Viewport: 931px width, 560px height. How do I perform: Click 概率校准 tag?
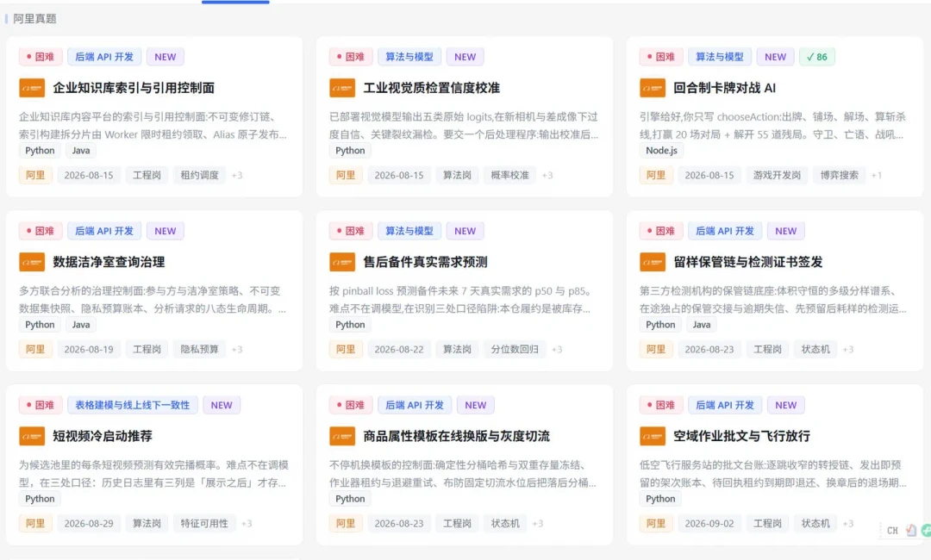pos(509,175)
